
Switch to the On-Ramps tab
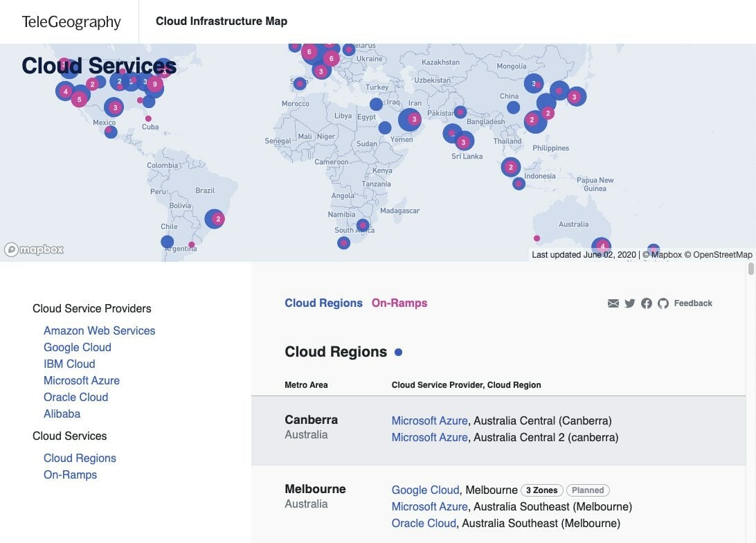(399, 303)
